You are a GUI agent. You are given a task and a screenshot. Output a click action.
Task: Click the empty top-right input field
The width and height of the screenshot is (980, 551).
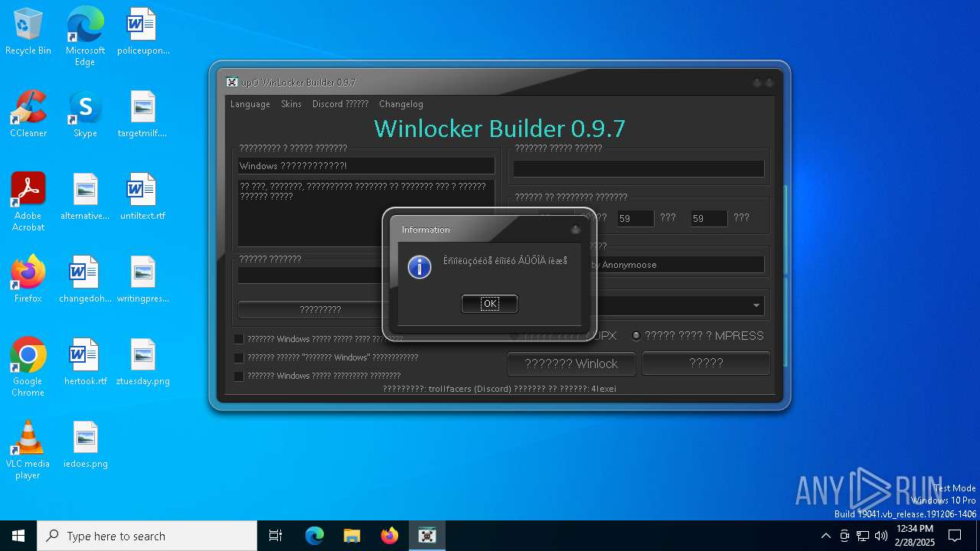[639, 168]
